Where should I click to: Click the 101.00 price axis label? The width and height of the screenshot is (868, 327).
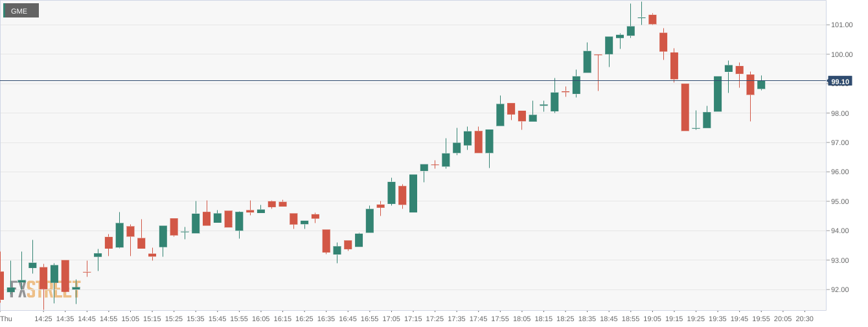[x=841, y=25]
